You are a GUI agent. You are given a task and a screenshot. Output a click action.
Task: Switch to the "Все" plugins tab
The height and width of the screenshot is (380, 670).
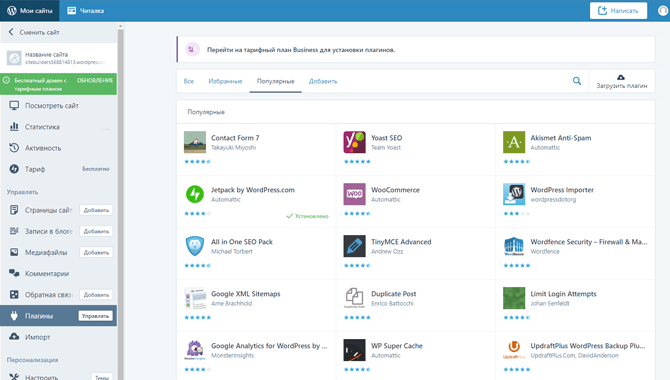(x=188, y=81)
